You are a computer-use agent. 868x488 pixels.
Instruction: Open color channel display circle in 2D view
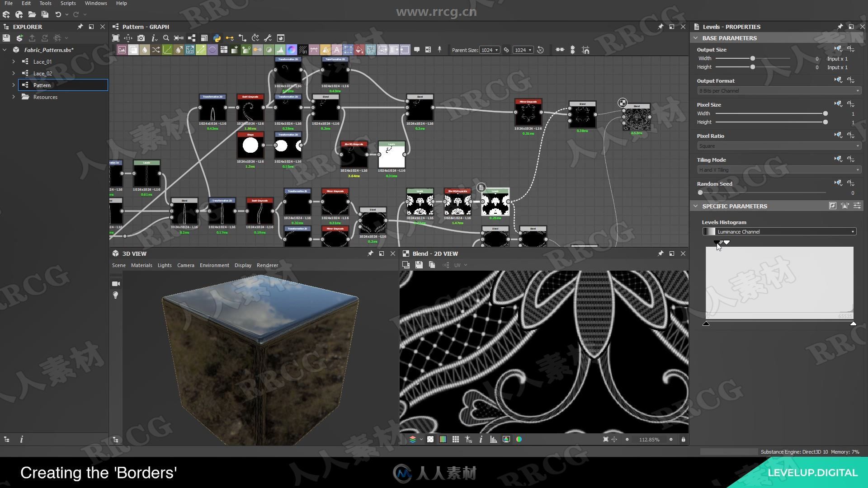pyautogui.click(x=519, y=439)
